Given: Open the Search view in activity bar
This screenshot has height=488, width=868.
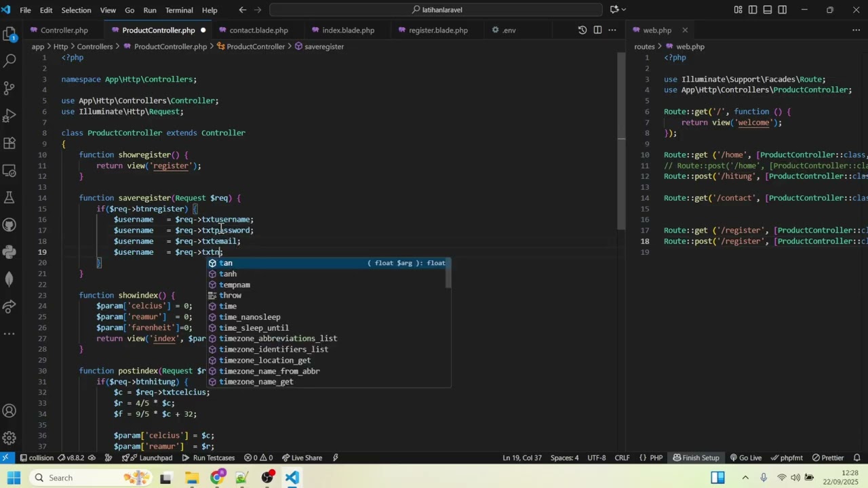Looking at the screenshot, I should click(9, 61).
